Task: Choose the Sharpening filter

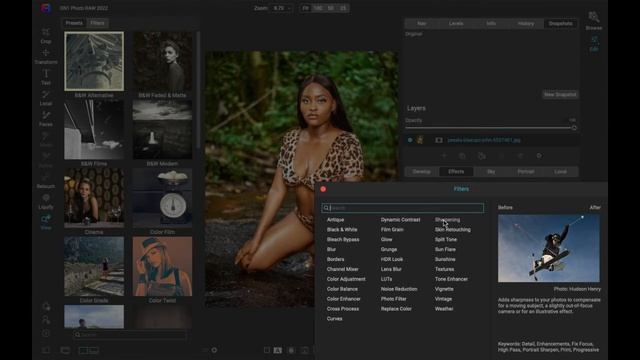Action: pyautogui.click(x=447, y=220)
